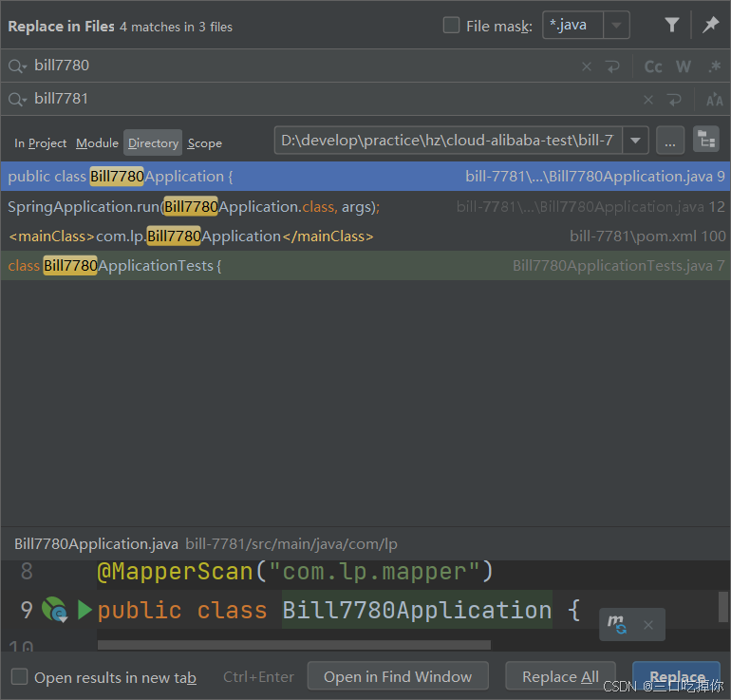Screen dimensions: 731x700
Task: Enable Open results in new tab checkbox
Action: click(x=20, y=676)
